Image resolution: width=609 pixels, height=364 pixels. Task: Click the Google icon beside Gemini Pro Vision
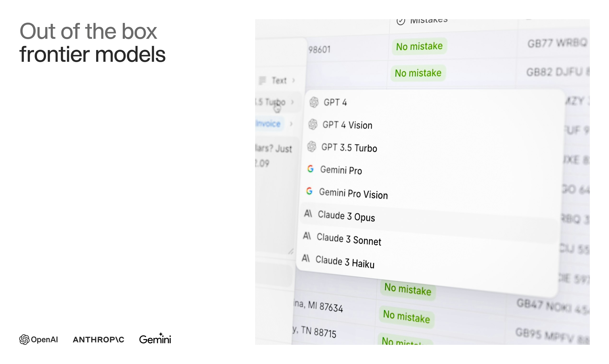[x=309, y=191]
